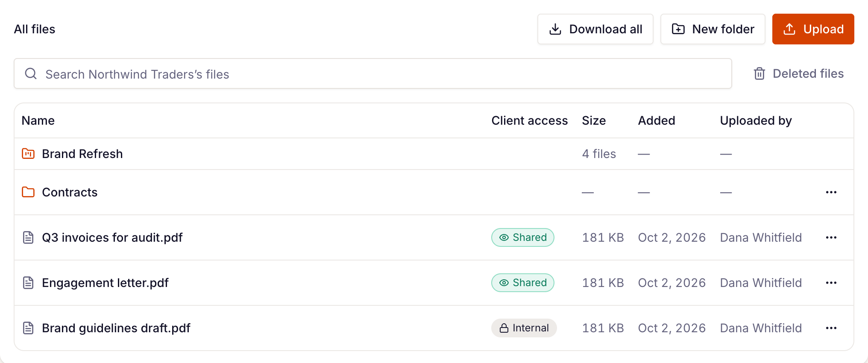Click the Size column header

coord(594,120)
